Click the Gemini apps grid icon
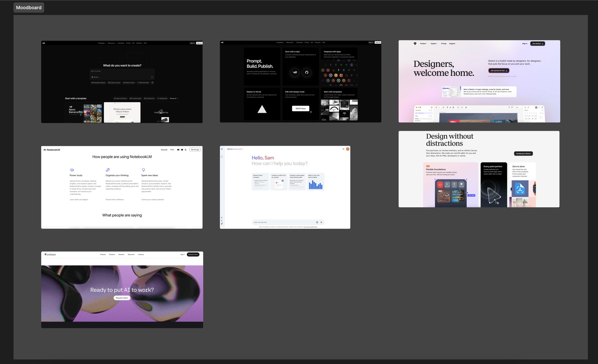Image resolution: width=598 pixels, height=364 pixels. point(343,149)
